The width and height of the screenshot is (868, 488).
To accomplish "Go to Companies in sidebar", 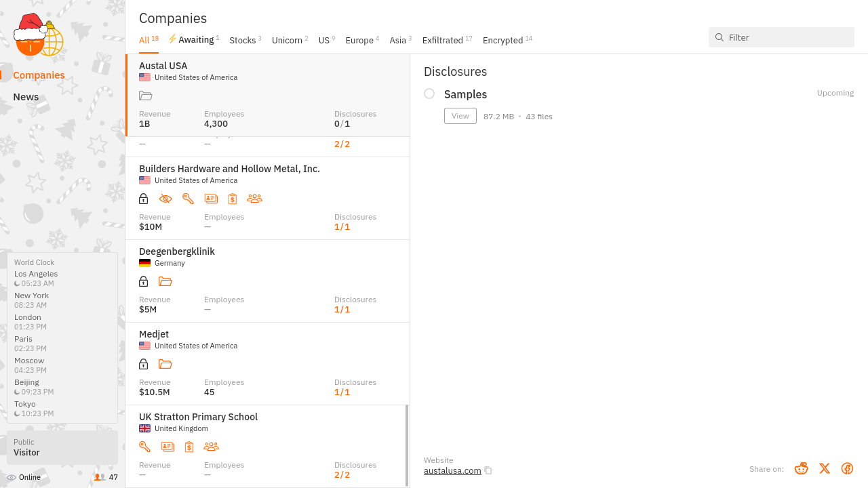I will tap(39, 75).
